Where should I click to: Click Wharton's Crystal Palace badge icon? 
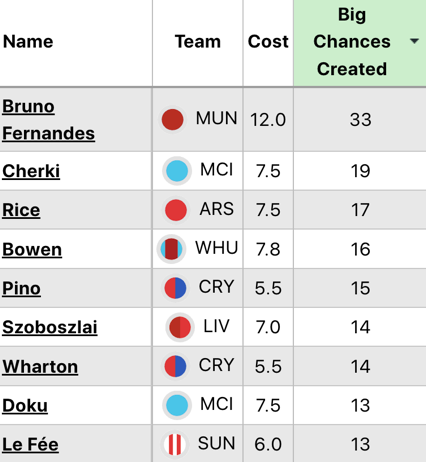click(x=175, y=366)
